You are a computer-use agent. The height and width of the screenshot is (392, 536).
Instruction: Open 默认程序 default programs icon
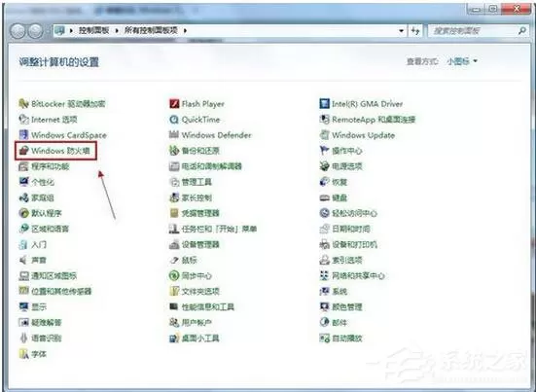23,213
